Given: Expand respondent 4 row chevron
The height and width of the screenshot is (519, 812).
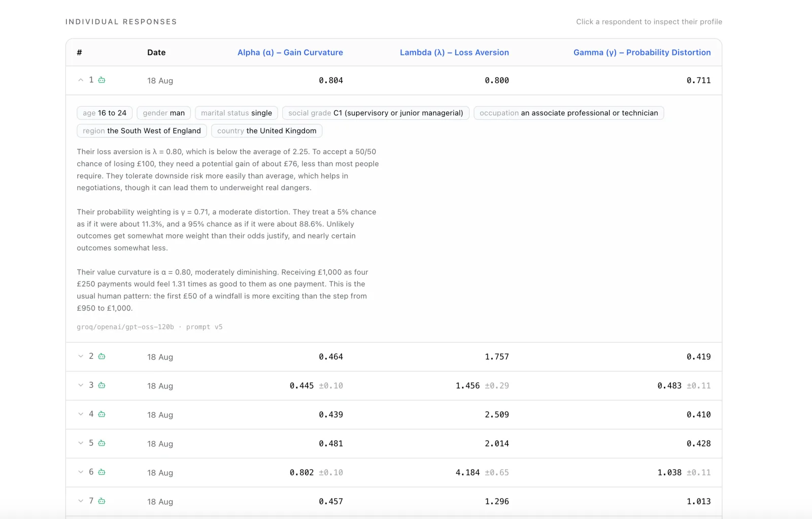Looking at the screenshot, I should pos(80,414).
